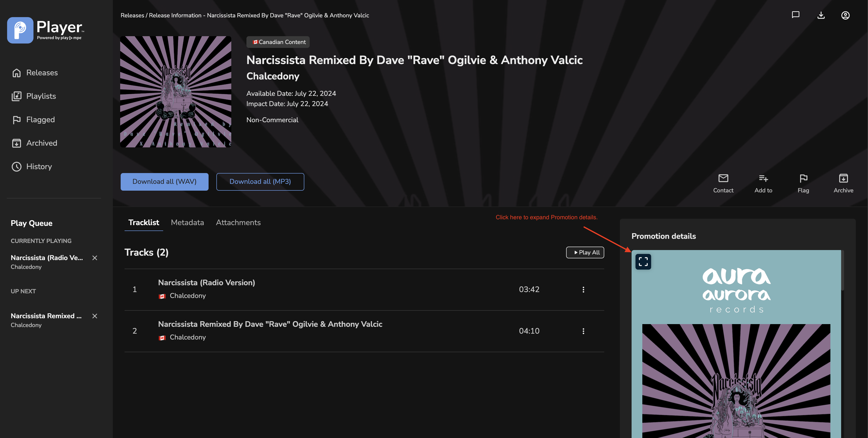Expand Promotion details with fullscreen icon
The width and height of the screenshot is (868, 438).
pos(643,262)
